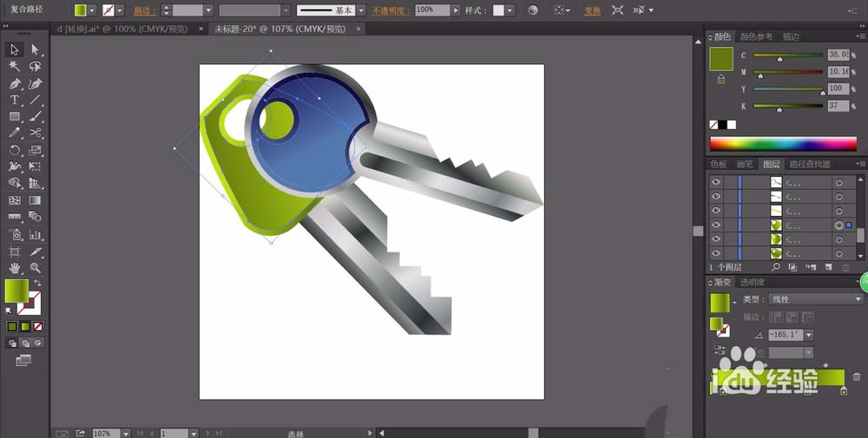Select the Column Graph tool

point(36,234)
